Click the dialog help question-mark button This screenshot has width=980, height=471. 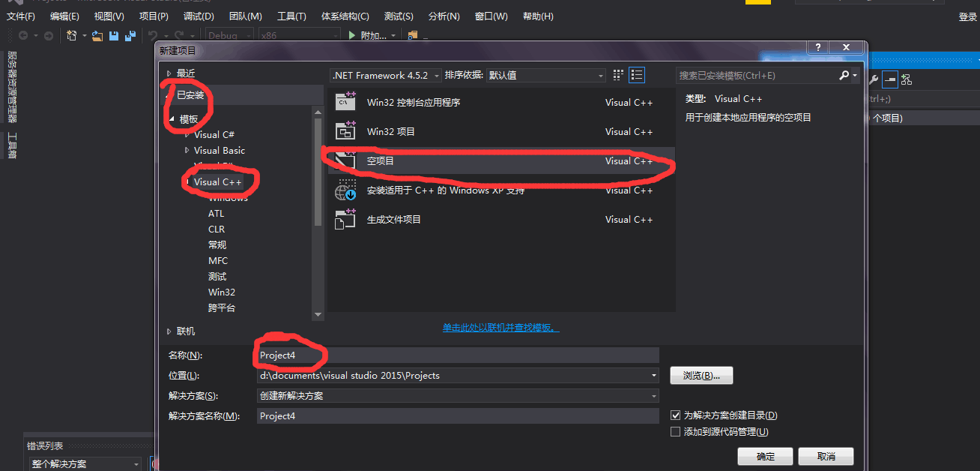point(817,47)
